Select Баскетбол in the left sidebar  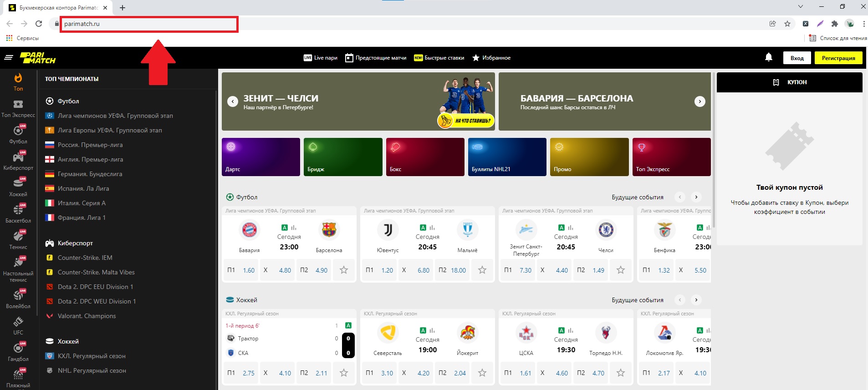click(18, 214)
